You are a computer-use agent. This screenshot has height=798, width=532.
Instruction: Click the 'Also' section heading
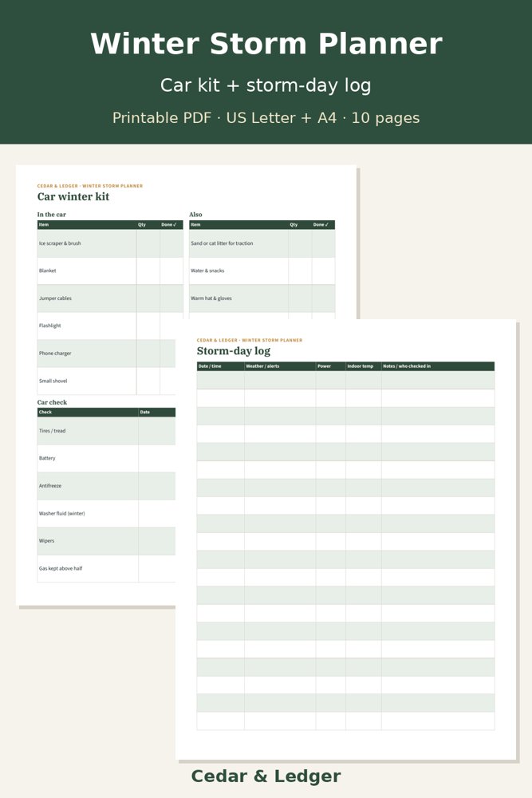tap(196, 214)
